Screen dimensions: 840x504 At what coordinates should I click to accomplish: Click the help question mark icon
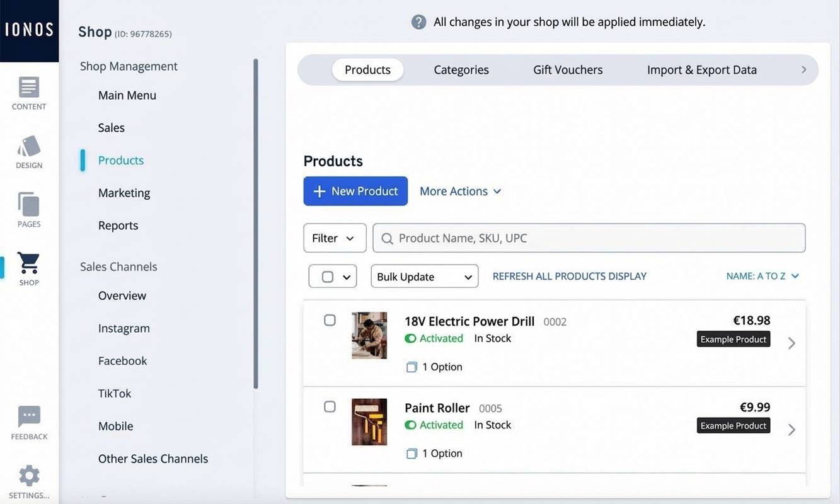418,22
